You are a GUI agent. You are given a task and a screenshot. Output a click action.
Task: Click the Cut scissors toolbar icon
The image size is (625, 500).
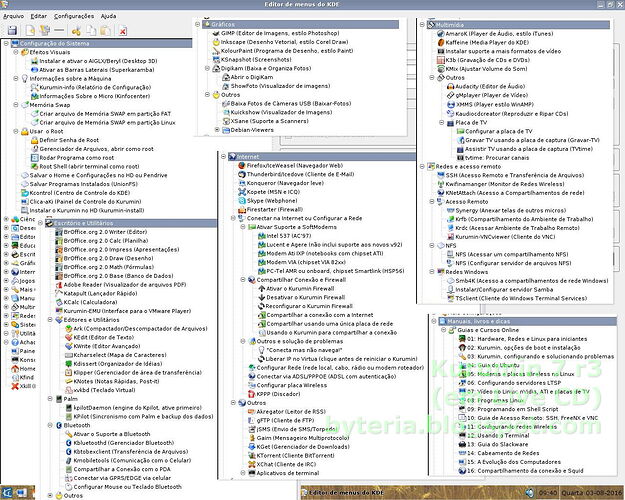coord(76,30)
